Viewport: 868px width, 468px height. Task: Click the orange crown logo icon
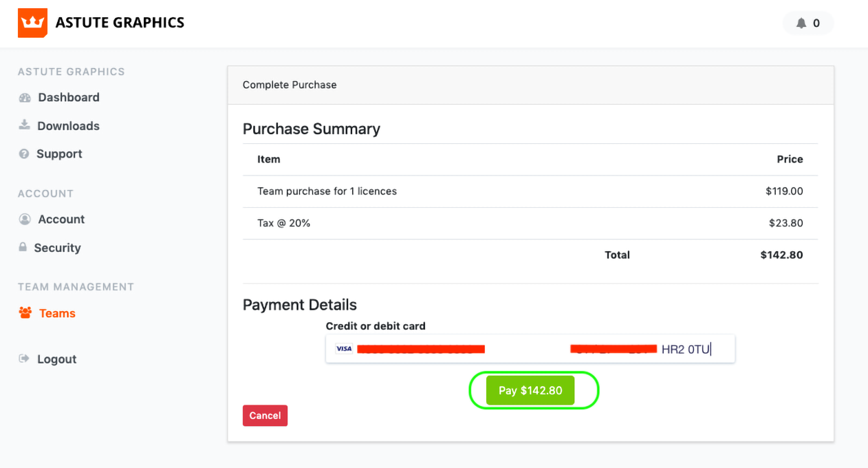[x=32, y=23]
